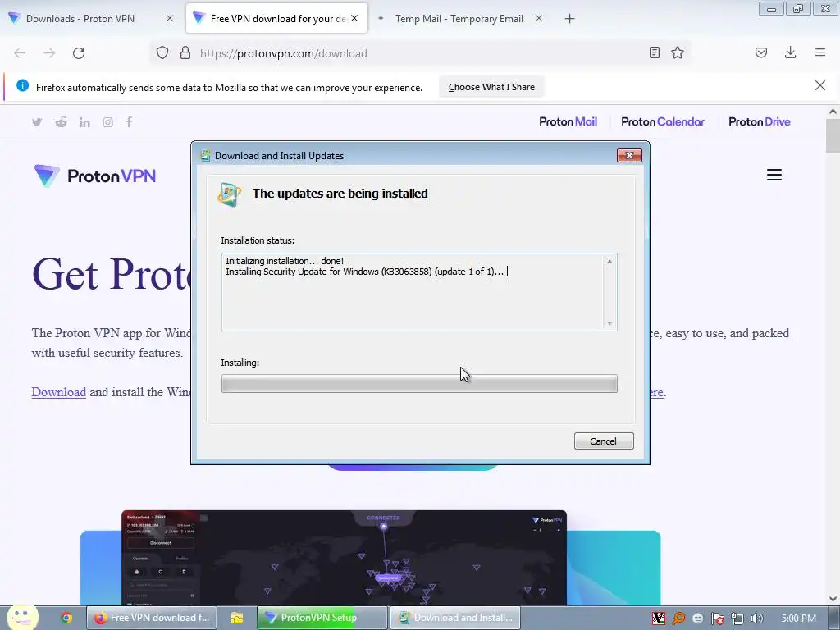Launch Chrome from the taskbar
Screen dimensions: 840x630
66,618
